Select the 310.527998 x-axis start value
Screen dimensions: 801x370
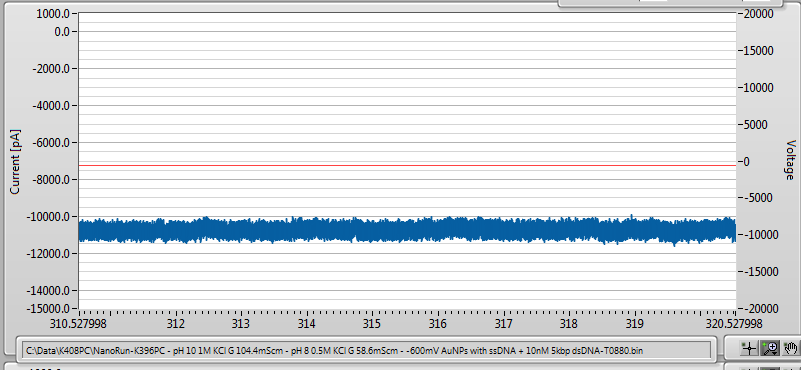point(79,324)
